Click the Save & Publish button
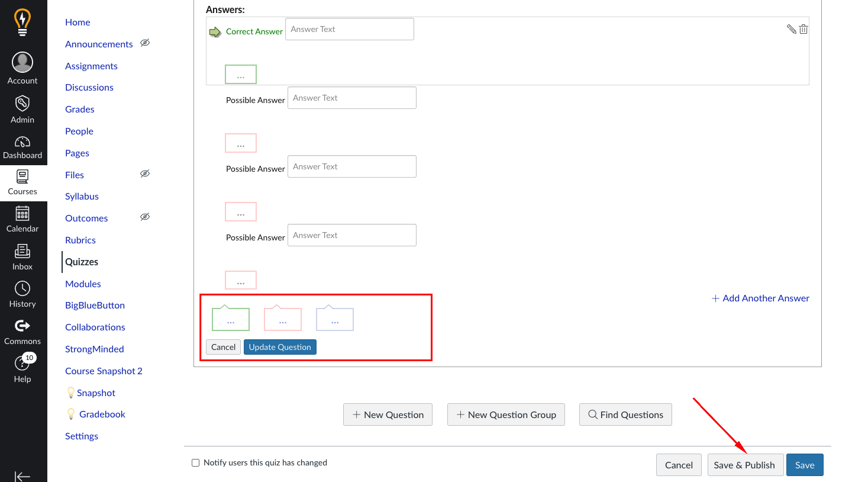The width and height of the screenshot is (868, 482). pos(745,465)
